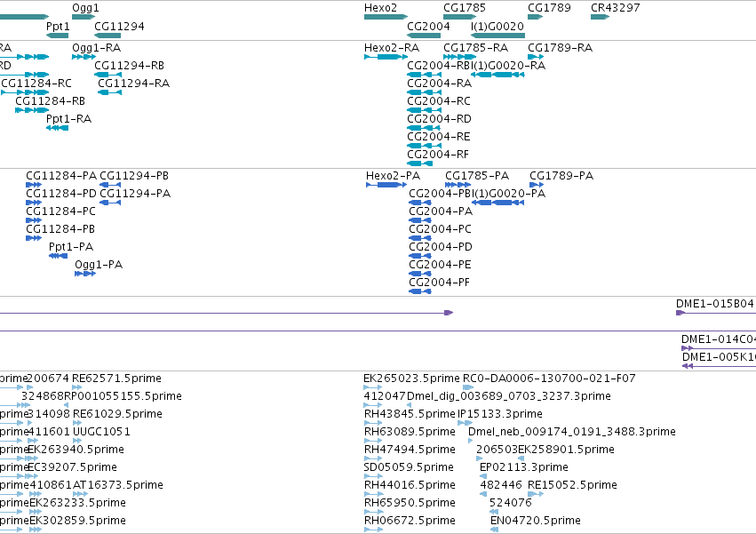The image size is (756, 534).
Task: Select the CR43297 gene arrow glyph
Action: click(601, 17)
